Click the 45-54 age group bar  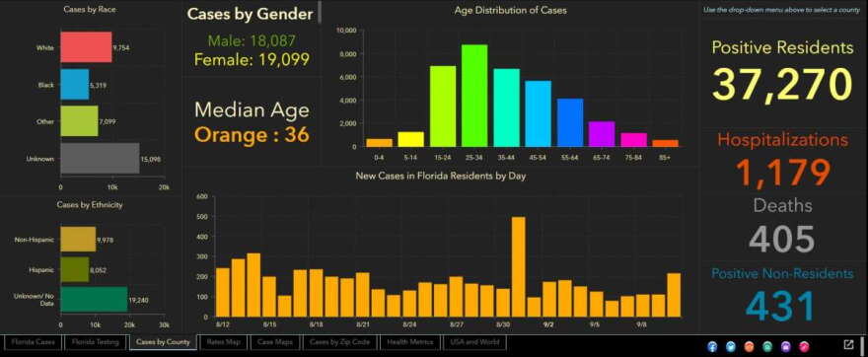tap(539, 114)
